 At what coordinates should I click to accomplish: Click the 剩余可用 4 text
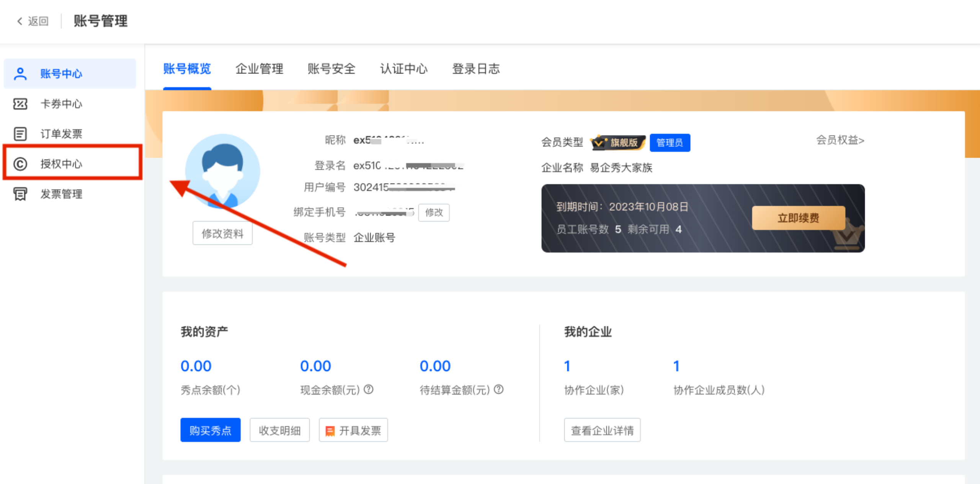(655, 229)
